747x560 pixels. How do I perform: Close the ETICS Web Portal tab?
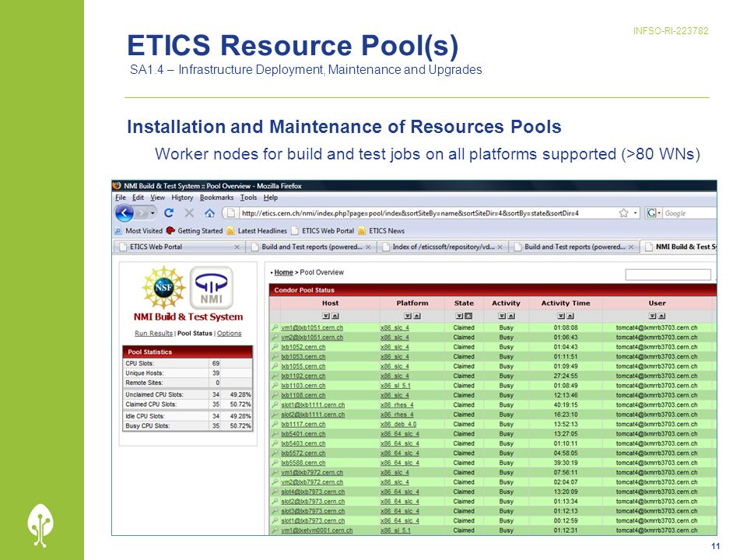coord(237,247)
